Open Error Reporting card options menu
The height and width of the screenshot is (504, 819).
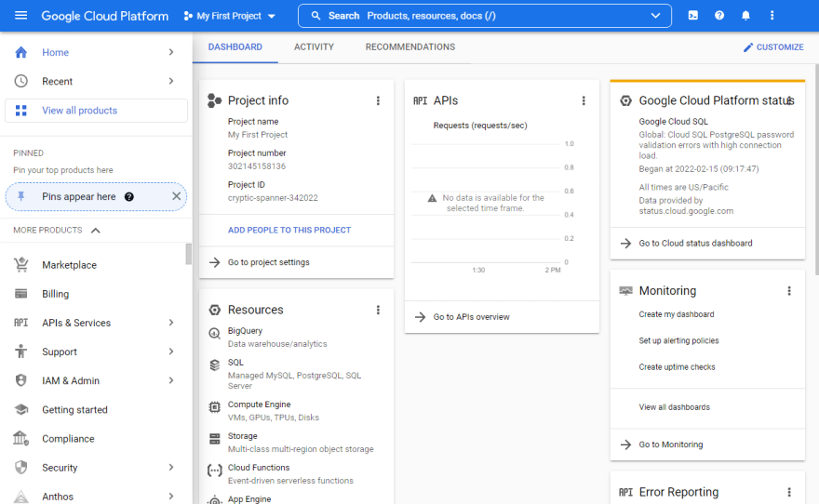[789, 492]
